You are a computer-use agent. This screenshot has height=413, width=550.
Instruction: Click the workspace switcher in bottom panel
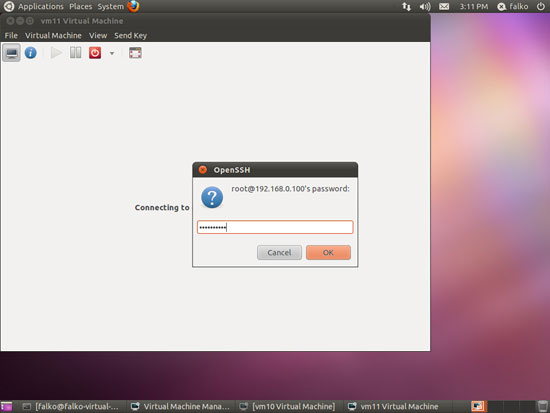click(x=502, y=406)
